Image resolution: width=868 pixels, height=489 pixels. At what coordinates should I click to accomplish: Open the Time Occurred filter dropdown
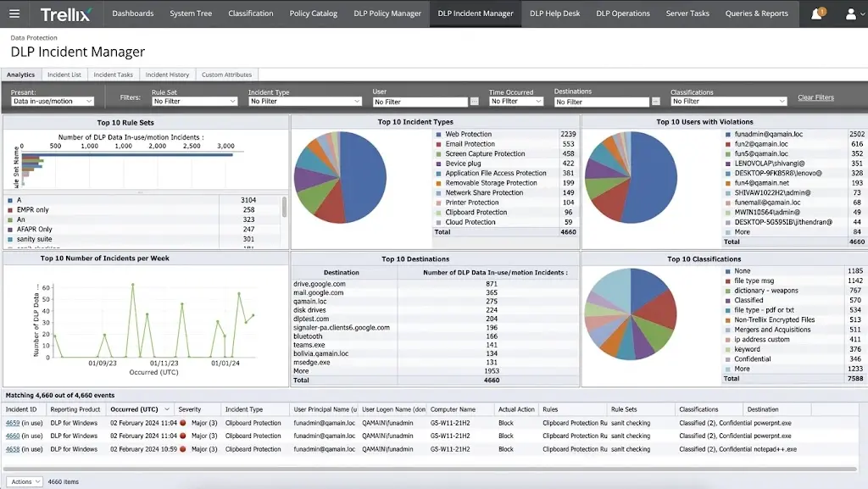pyautogui.click(x=516, y=101)
